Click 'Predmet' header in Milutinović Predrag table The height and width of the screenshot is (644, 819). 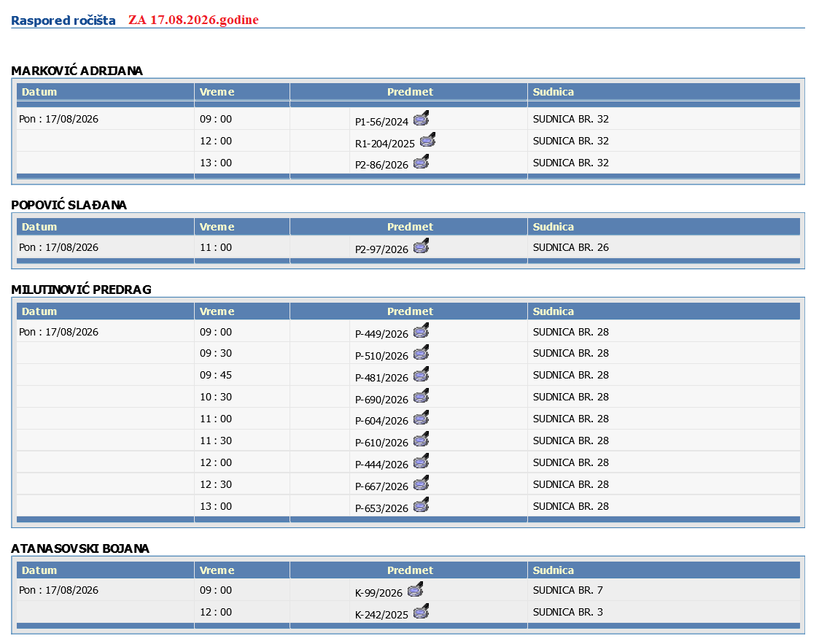coord(410,311)
